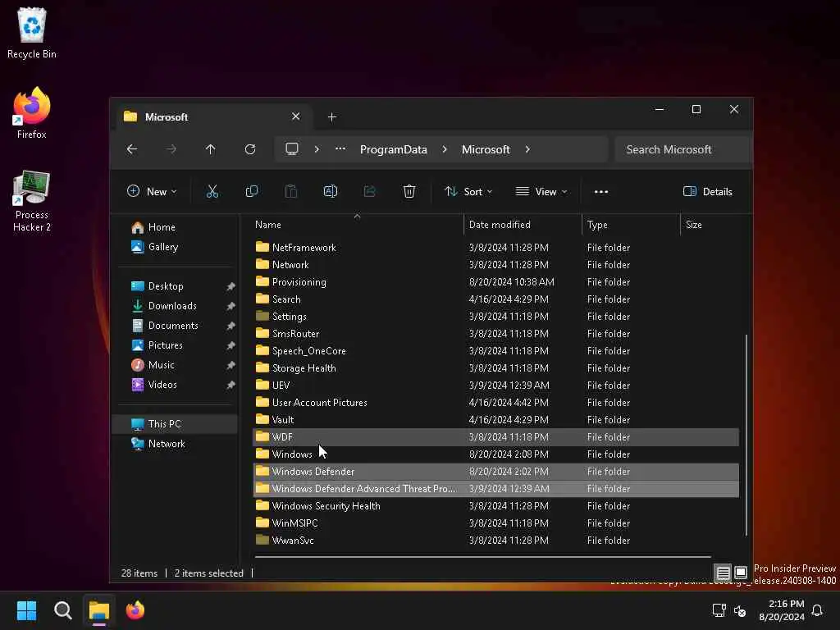Open taskbar Search magnifier
The height and width of the screenshot is (630, 840).
point(62,610)
